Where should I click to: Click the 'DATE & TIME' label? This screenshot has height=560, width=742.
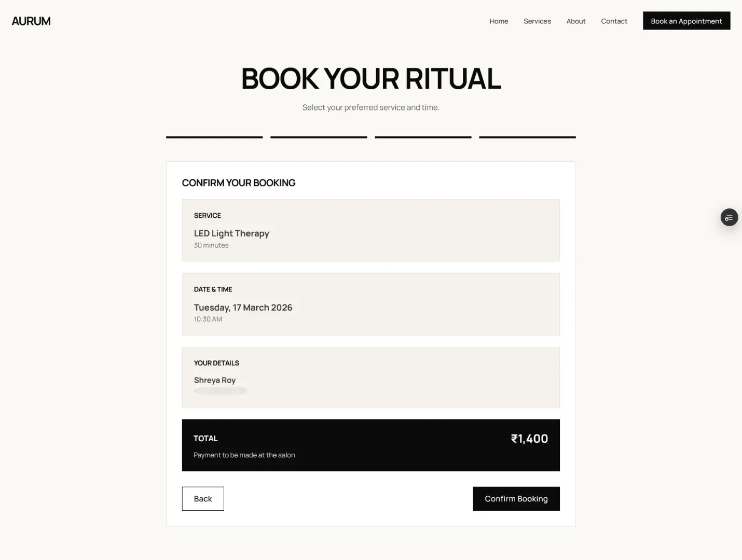[213, 289]
